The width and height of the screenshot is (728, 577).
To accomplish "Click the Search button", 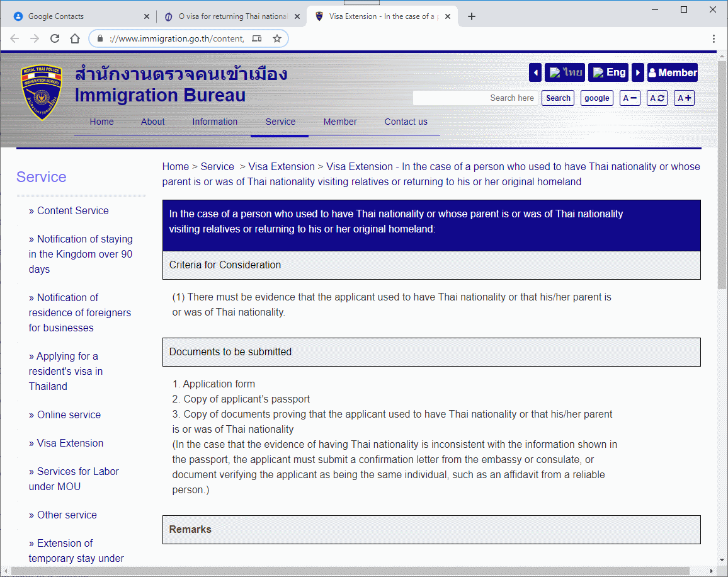I will point(558,98).
